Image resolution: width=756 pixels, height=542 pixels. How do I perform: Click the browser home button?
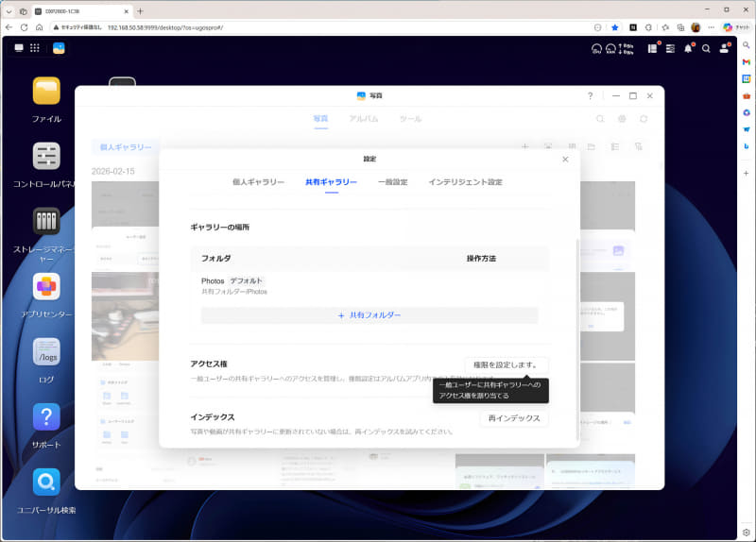coord(39,27)
